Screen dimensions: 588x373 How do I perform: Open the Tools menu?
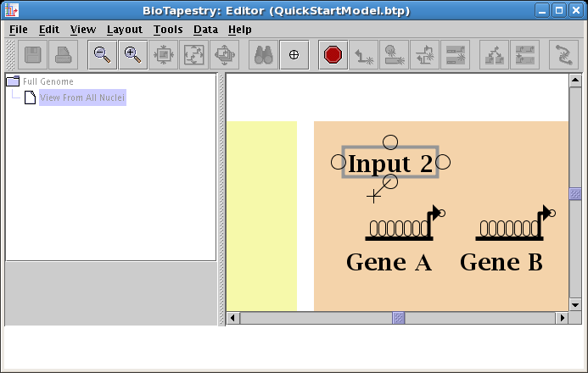pyautogui.click(x=168, y=29)
